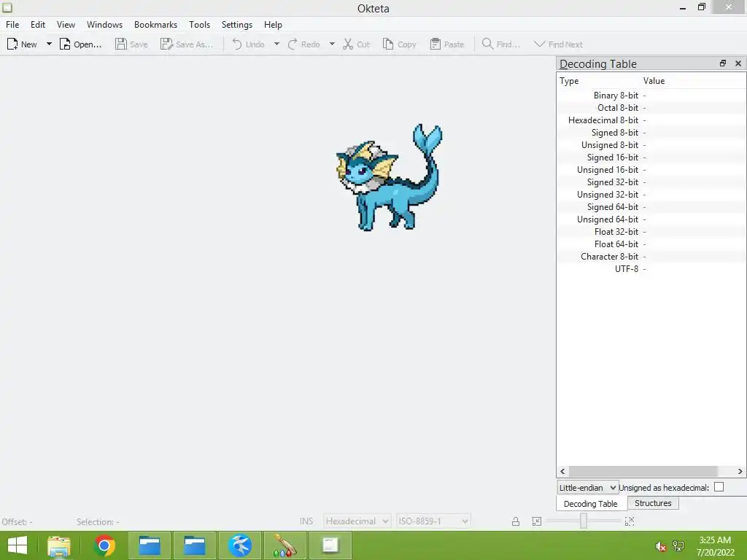Open the Settings menu
Viewport: 747px width, 560px height.
coord(237,25)
